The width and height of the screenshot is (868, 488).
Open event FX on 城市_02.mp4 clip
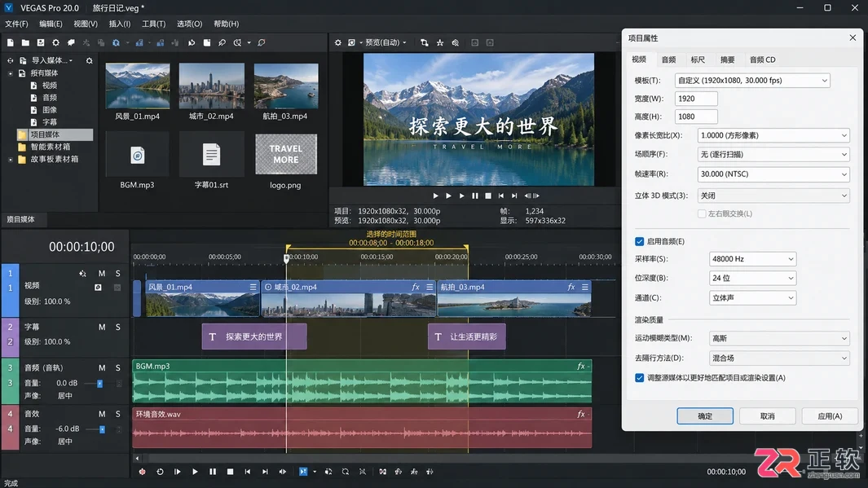416,287
